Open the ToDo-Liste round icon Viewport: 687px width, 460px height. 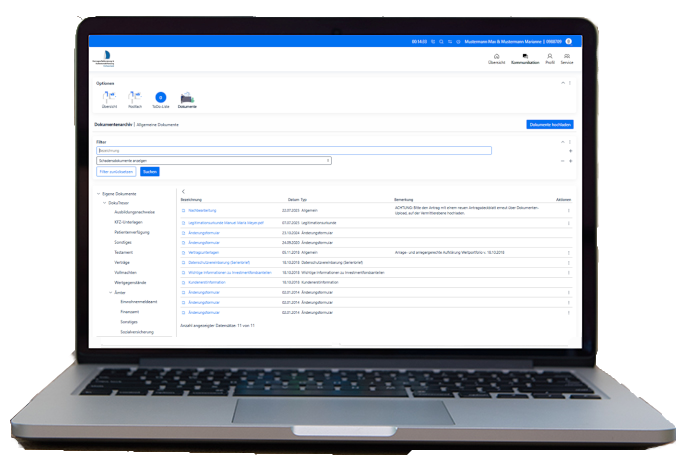161,97
